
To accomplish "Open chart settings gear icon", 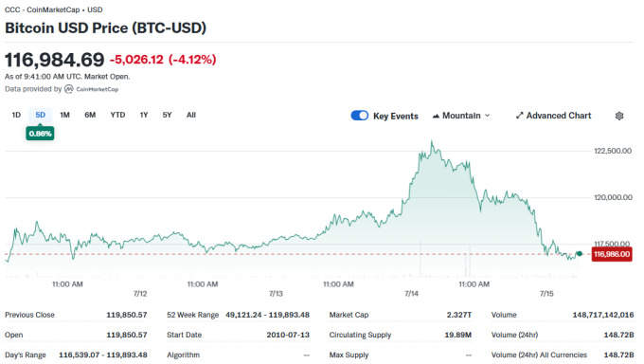I will pyautogui.click(x=619, y=116).
